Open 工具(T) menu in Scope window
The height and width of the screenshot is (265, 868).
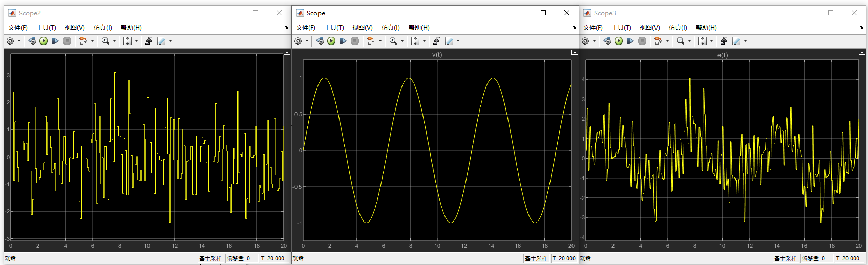pos(334,28)
